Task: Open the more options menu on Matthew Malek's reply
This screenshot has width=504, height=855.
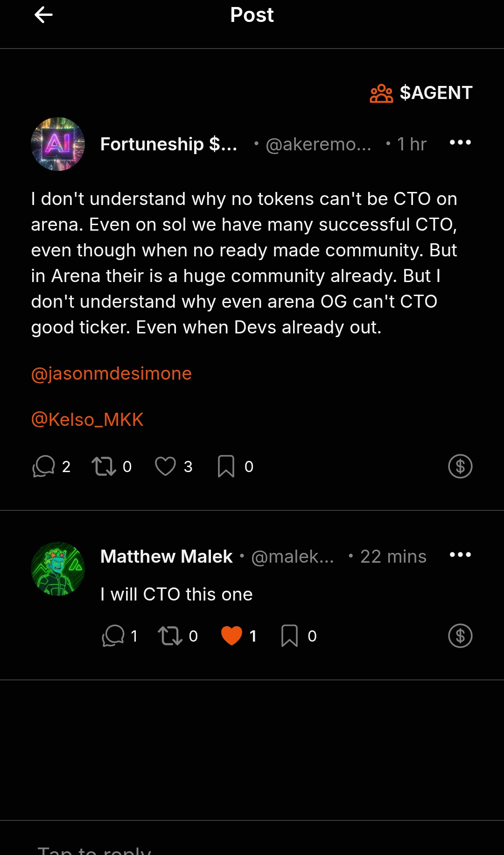Action: (460, 555)
